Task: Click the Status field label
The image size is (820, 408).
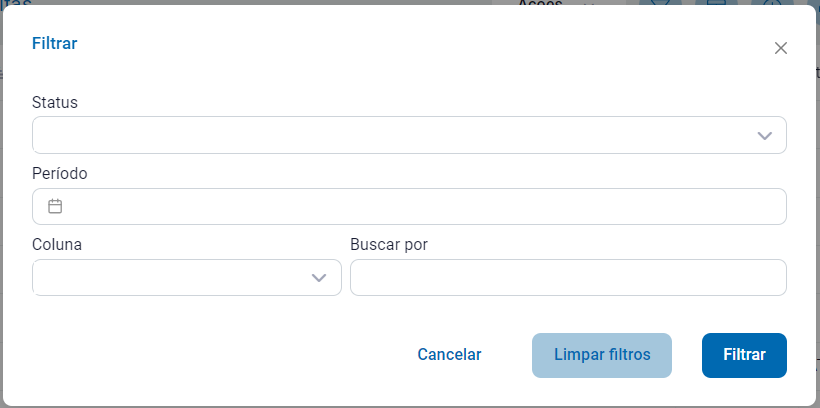Action: tap(55, 102)
